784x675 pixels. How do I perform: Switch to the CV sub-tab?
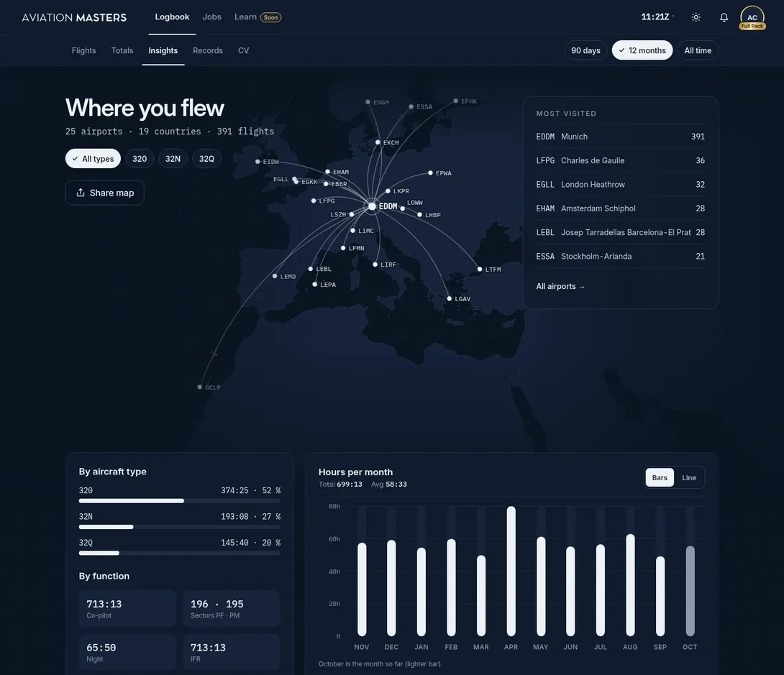tap(244, 50)
